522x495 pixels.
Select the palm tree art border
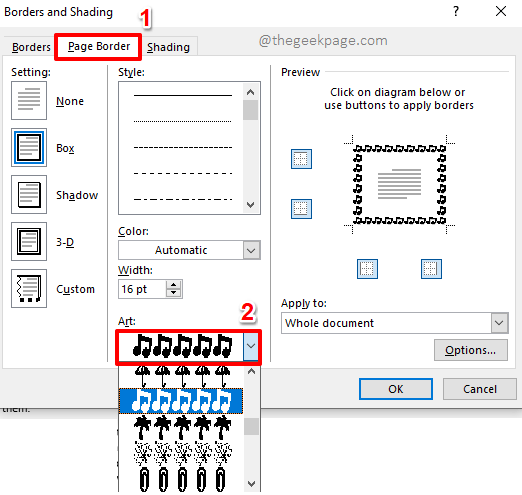(182, 427)
